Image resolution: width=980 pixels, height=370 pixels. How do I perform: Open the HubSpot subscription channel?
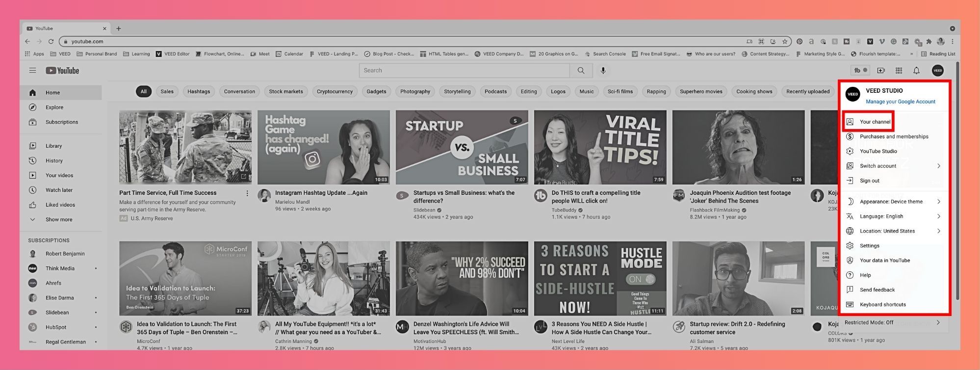(x=61, y=327)
